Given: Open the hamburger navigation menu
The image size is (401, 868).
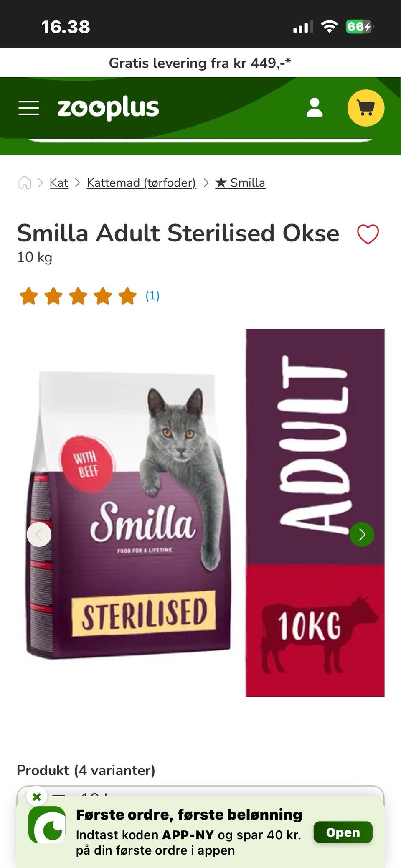Looking at the screenshot, I should point(29,108).
